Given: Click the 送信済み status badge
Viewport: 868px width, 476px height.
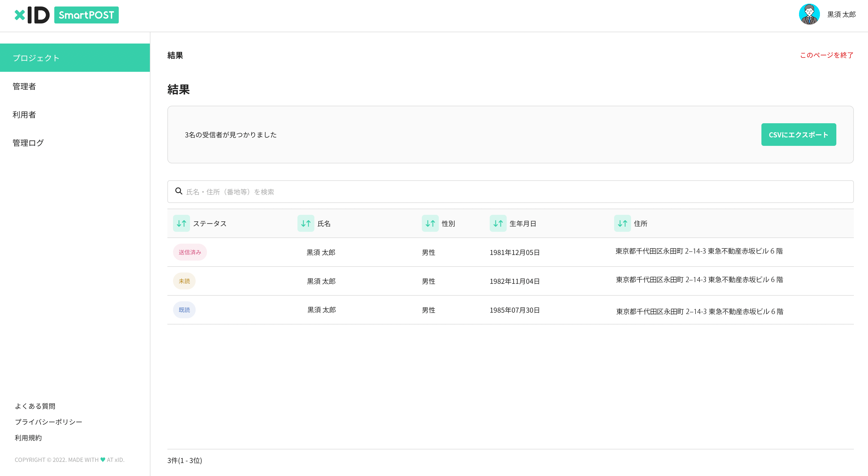Looking at the screenshot, I should (190, 252).
